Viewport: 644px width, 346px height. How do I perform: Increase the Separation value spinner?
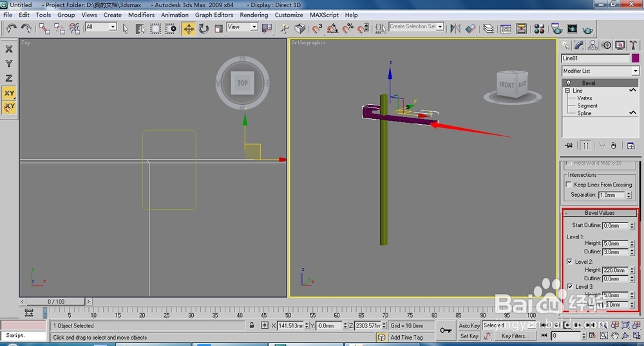point(629,193)
